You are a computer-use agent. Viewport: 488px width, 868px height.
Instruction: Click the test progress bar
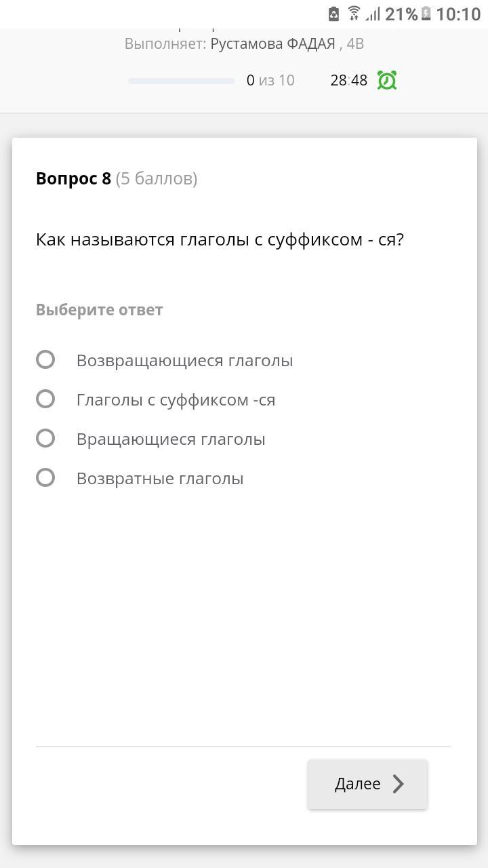tap(181, 81)
